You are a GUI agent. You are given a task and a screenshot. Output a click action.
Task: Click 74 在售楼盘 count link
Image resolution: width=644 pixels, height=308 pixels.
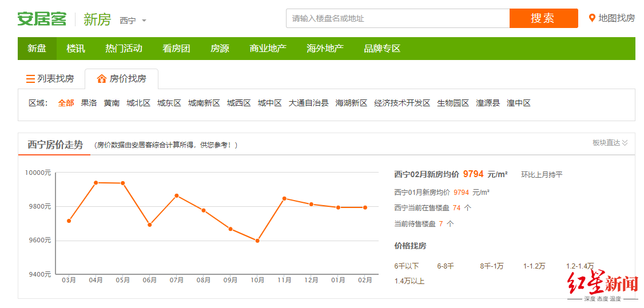click(x=456, y=208)
